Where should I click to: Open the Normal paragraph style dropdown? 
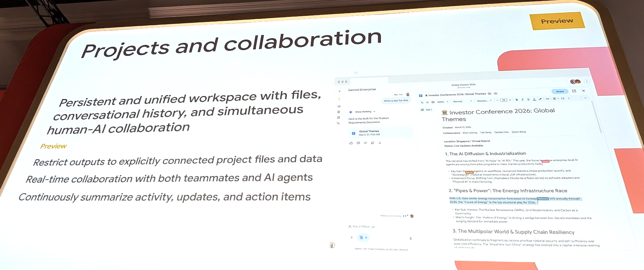(x=462, y=101)
